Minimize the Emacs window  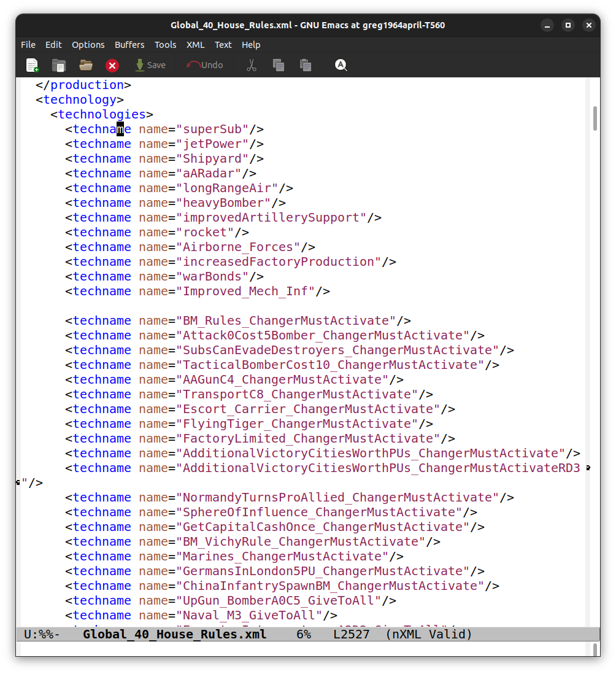point(547,25)
